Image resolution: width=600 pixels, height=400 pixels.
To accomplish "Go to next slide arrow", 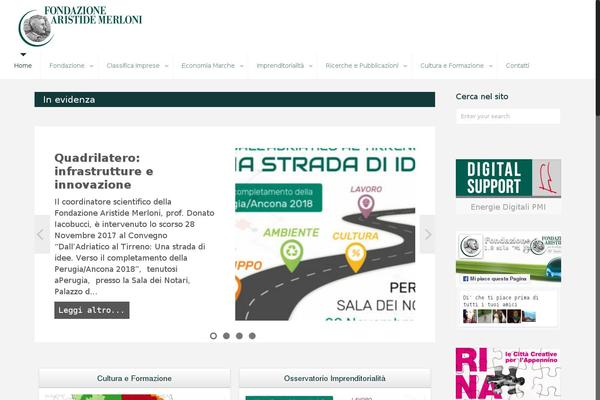I will 427,234.
